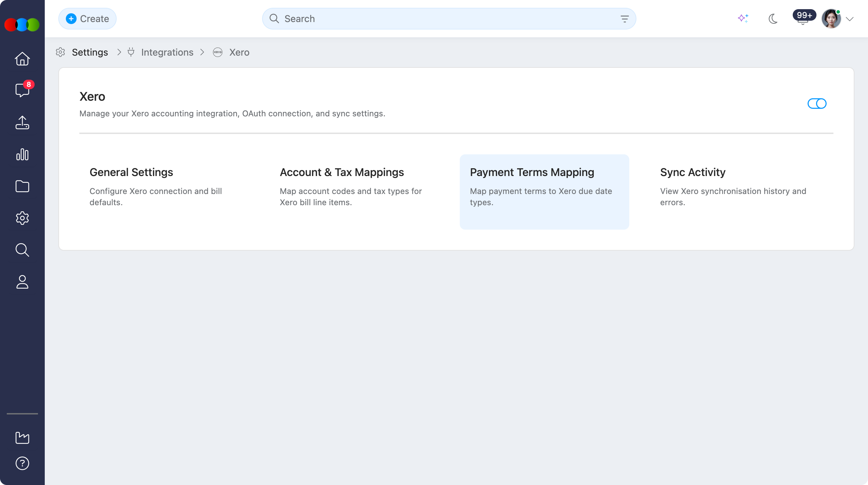Toggle the Xero integration switch
This screenshot has width=868, height=485.
pyautogui.click(x=817, y=103)
